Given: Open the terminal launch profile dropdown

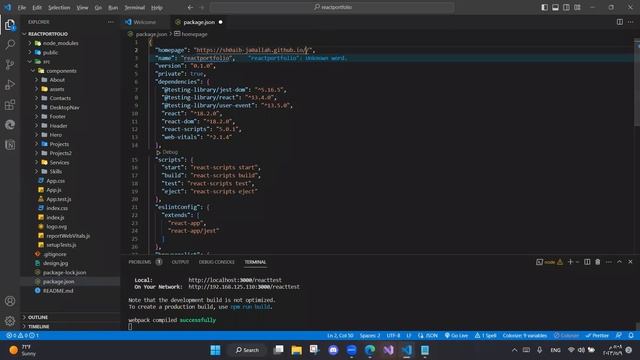Looking at the screenshot, I should click(577, 262).
